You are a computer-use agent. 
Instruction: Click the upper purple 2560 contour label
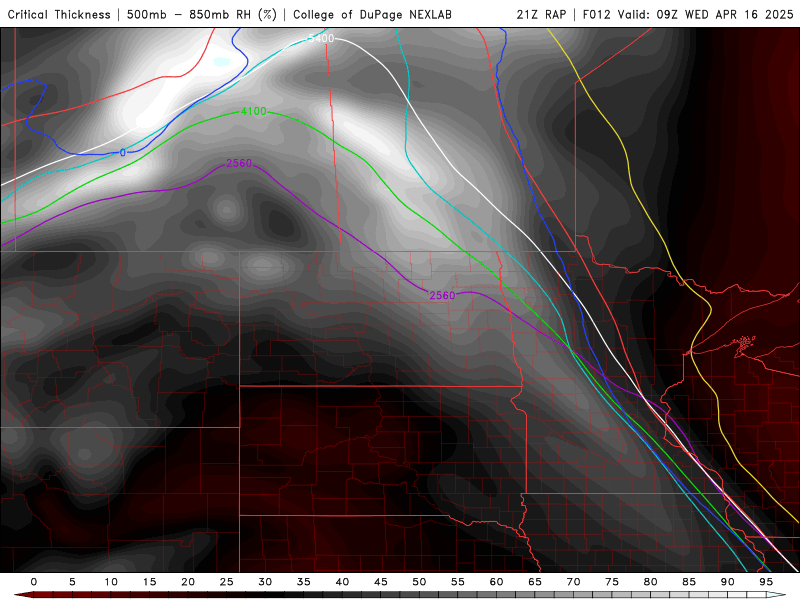[239, 163]
